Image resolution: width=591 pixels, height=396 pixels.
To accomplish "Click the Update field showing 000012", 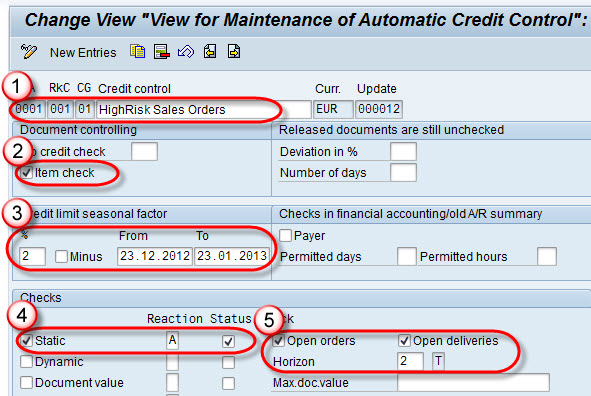I will click(x=379, y=109).
